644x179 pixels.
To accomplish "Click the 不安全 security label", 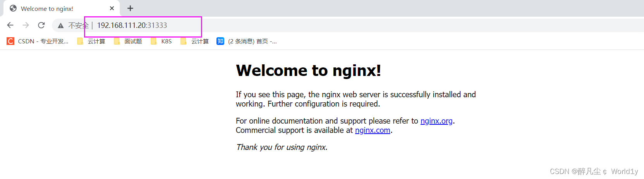I will click(x=78, y=26).
